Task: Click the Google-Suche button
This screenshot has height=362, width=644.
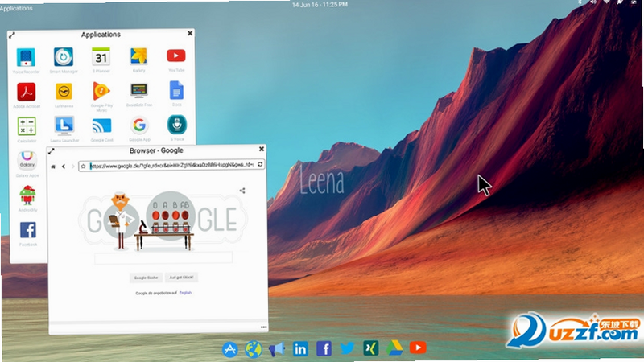Action: [x=146, y=278]
